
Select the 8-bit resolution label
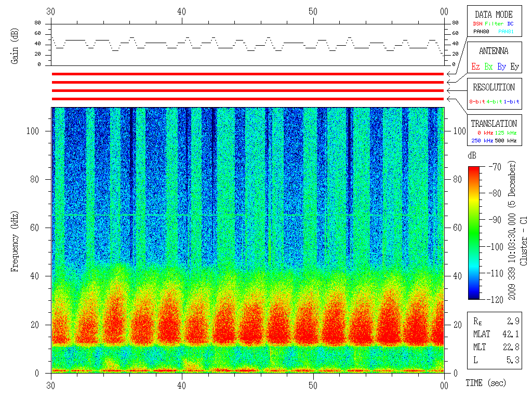(477, 102)
